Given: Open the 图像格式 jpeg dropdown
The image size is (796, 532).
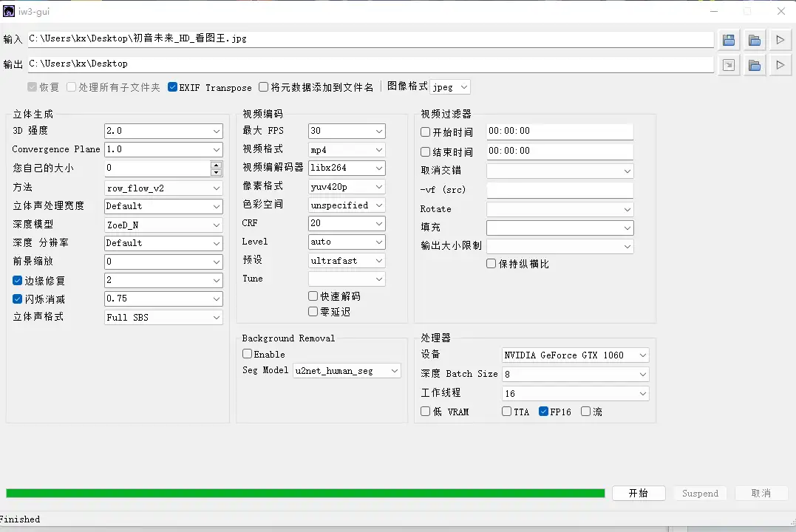Looking at the screenshot, I should [450, 86].
